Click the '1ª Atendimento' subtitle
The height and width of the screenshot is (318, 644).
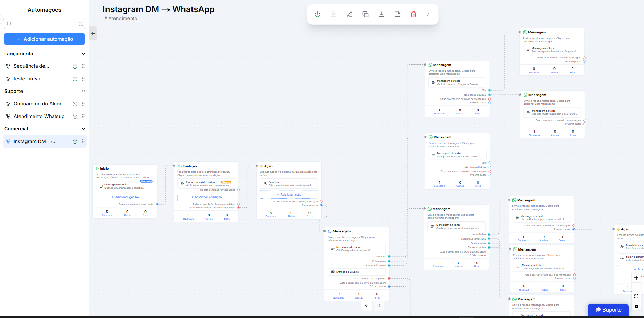[120, 18]
